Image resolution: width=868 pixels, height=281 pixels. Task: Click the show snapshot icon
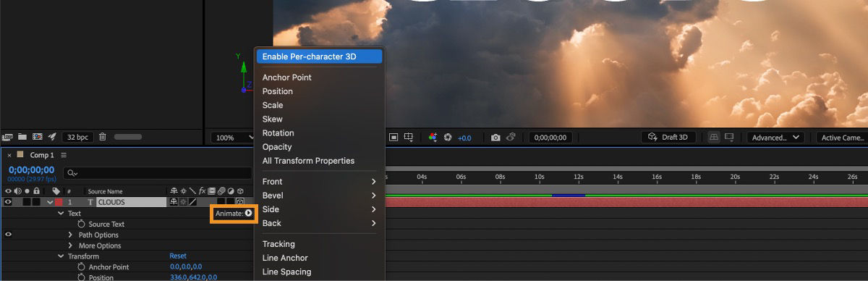tap(511, 137)
